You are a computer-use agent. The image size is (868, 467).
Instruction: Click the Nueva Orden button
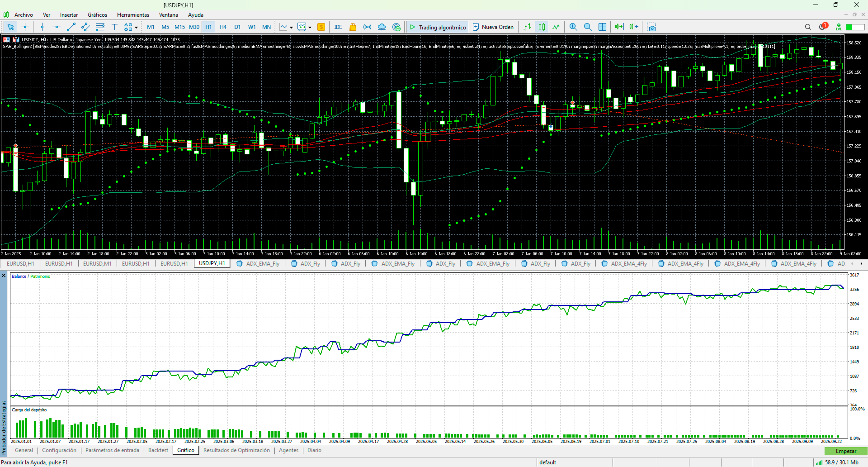pos(493,27)
